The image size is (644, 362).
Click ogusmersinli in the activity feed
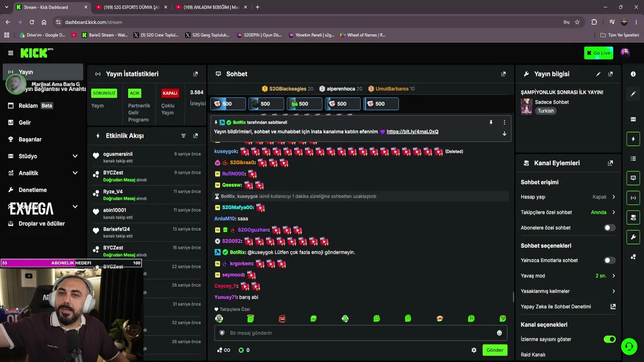(x=118, y=154)
